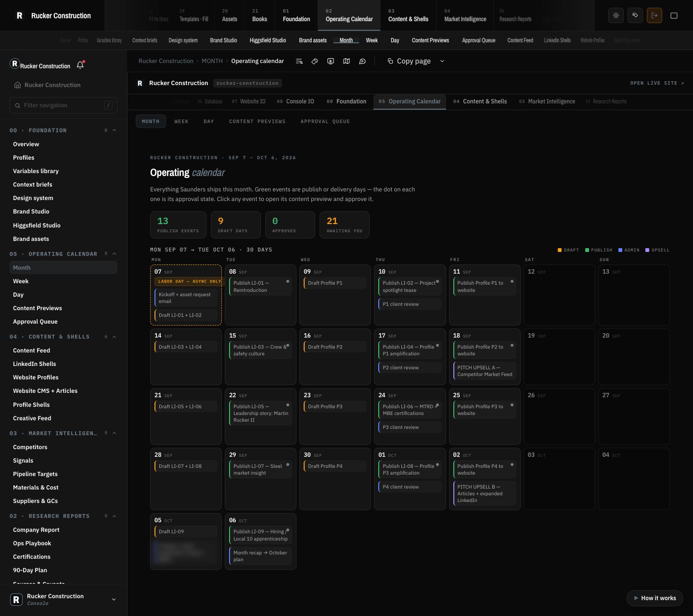Click MONTH in the breadcrumb
The width and height of the screenshot is (693, 616).
[x=212, y=61]
